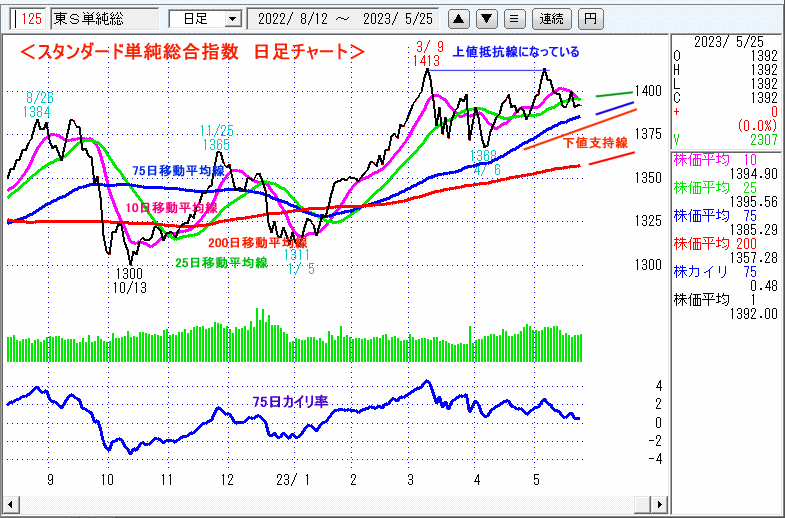
Task: Click the stock code field showing 125
Action: point(28,19)
